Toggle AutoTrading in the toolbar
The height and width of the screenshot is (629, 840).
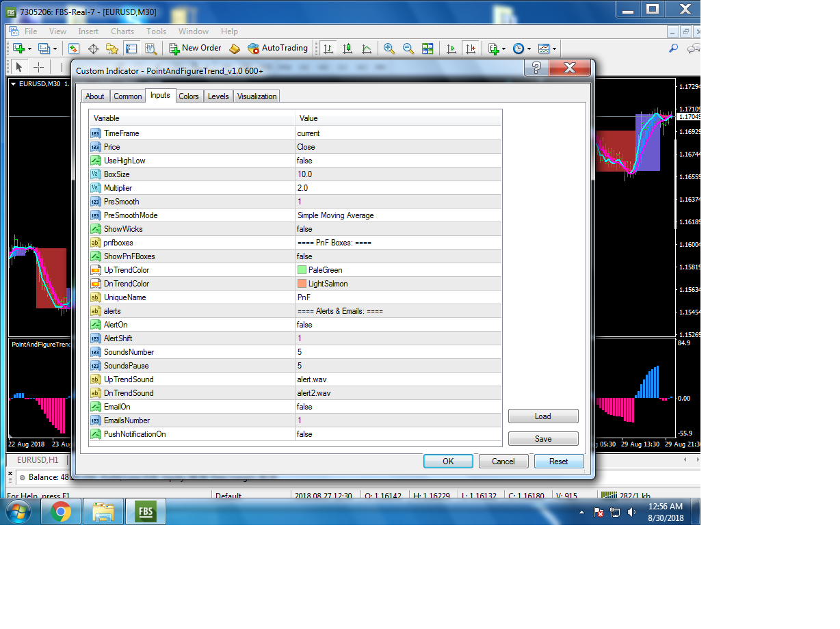click(278, 48)
